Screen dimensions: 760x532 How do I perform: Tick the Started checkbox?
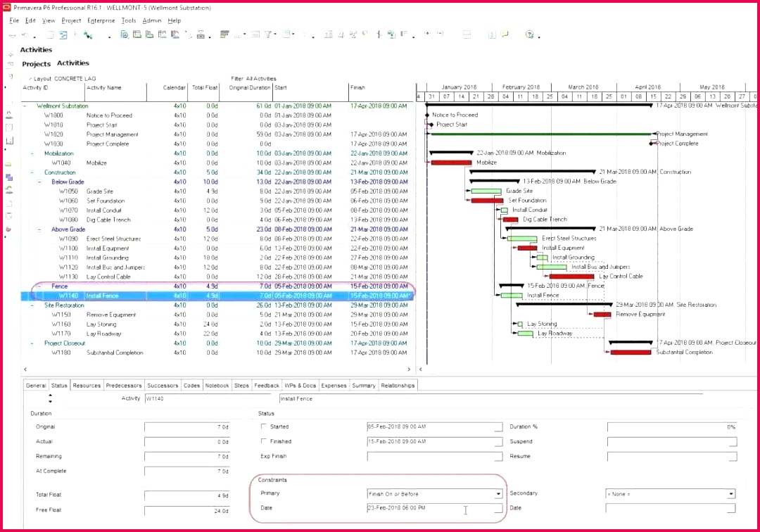pyautogui.click(x=264, y=426)
